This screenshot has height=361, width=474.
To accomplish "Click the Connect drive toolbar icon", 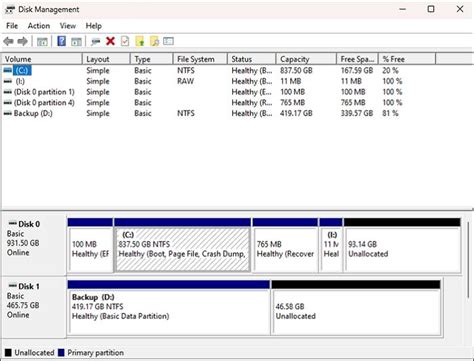I will pos(95,42).
